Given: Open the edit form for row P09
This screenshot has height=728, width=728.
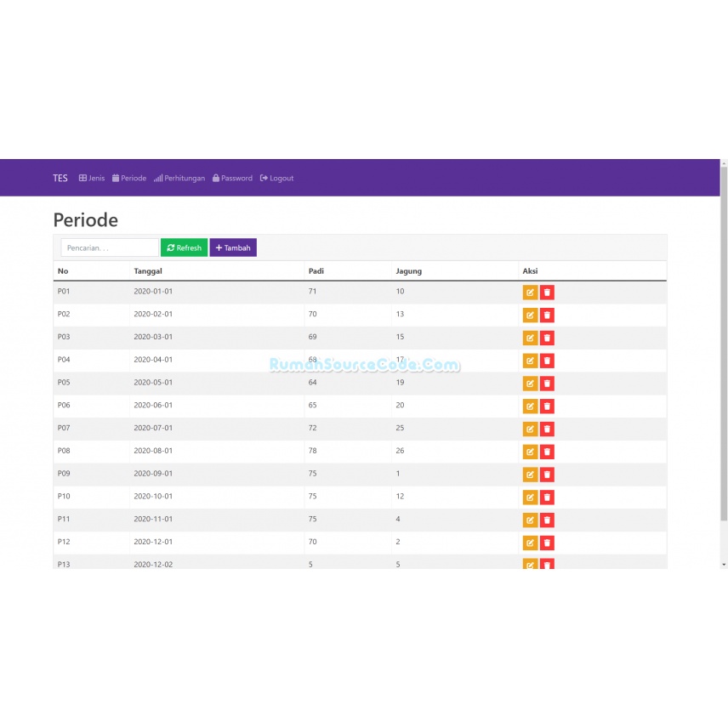Looking at the screenshot, I should click(530, 475).
